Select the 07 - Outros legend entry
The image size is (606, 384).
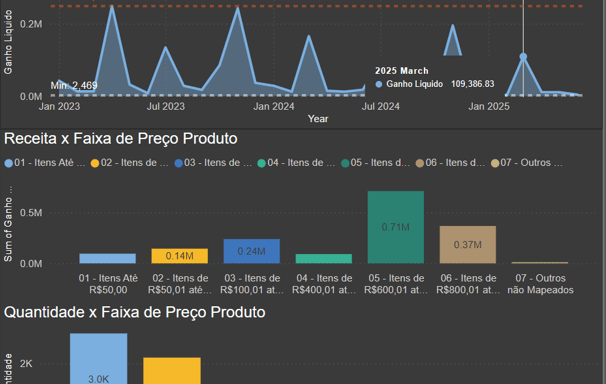(527, 163)
